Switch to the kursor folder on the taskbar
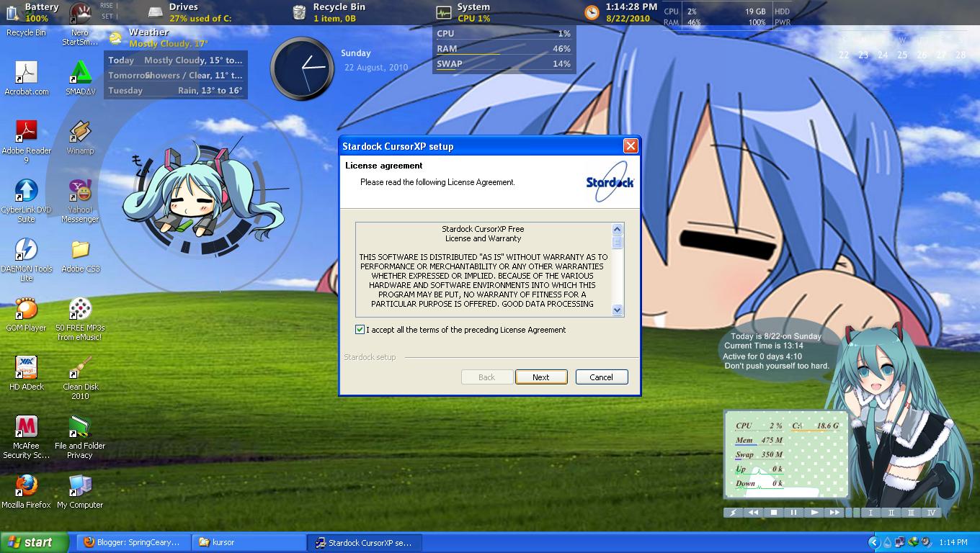 click(x=249, y=544)
